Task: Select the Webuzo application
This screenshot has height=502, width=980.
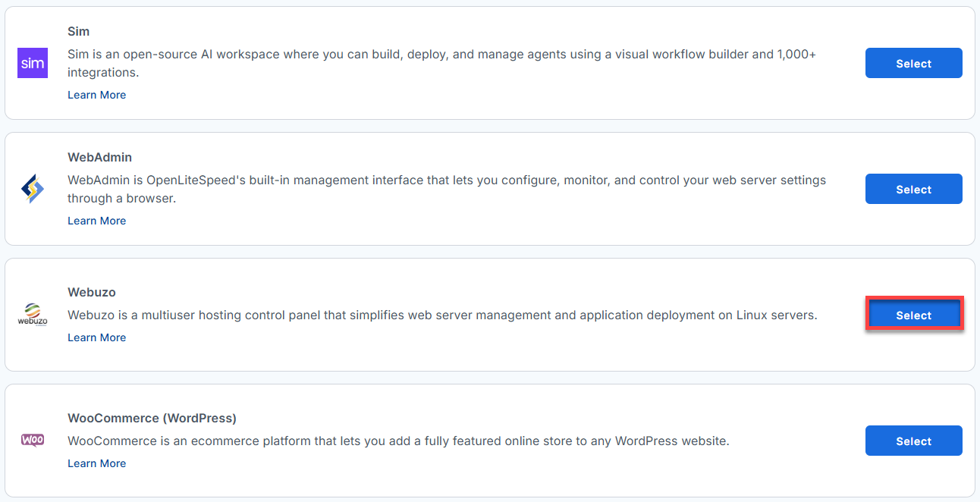Action: [913, 315]
